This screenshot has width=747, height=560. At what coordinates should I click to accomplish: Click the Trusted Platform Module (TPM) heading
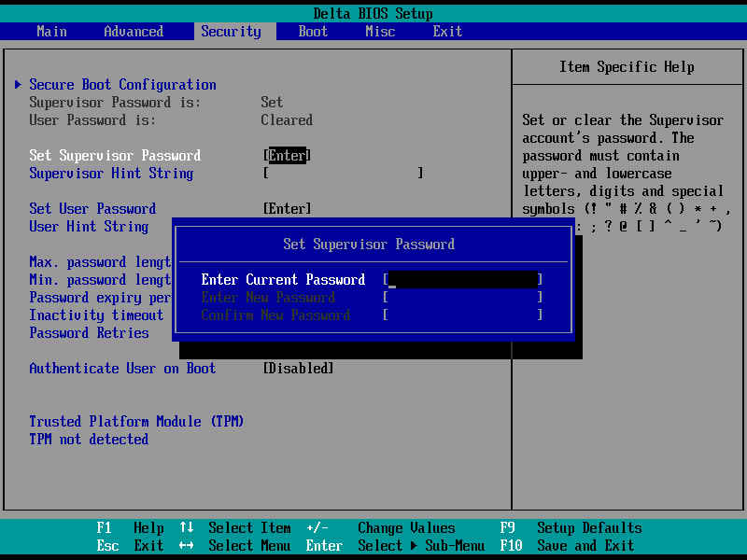136,422
